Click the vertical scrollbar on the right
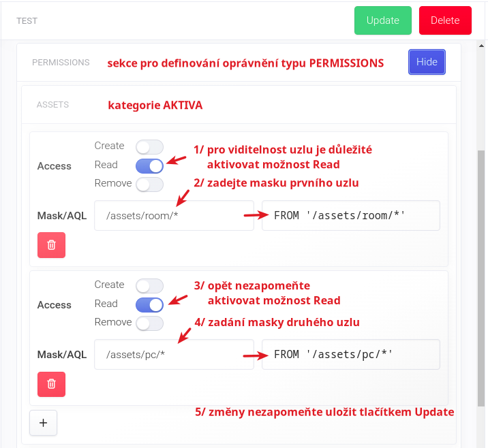The image size is (488, 448). pyautogui.click(x=482, y=272)
